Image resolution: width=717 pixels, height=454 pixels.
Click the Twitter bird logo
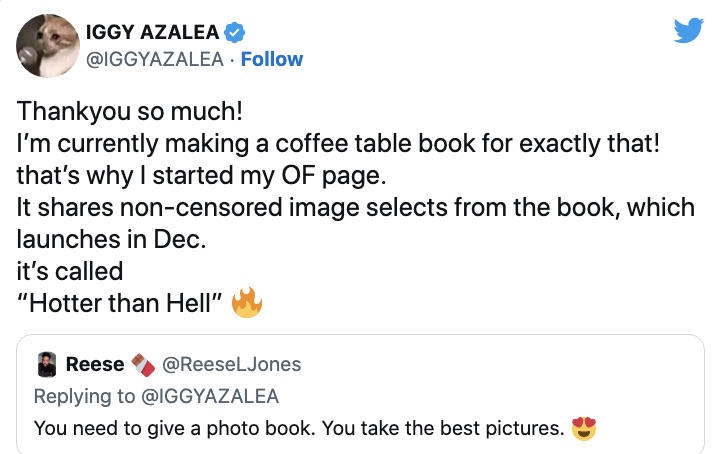point(688,31)
